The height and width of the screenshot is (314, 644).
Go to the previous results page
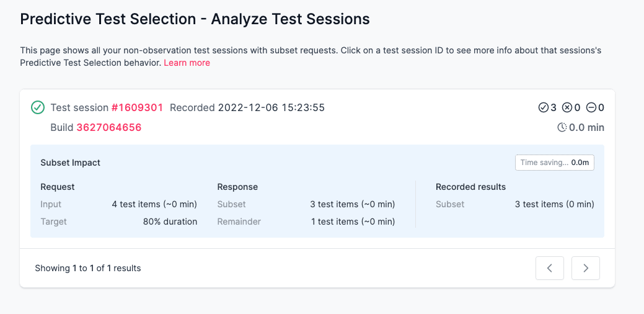tap(550, 268)
